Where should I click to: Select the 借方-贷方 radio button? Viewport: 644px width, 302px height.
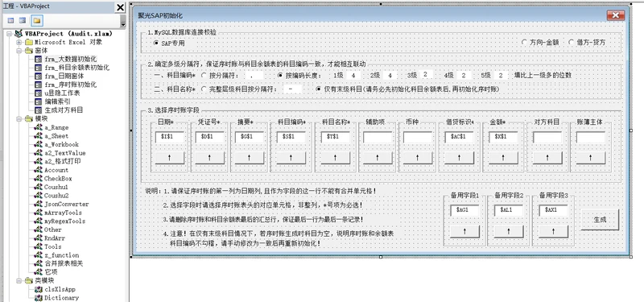coord(572,42)
